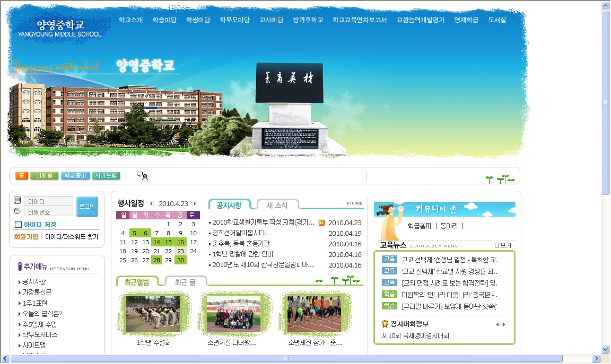611x364 pixels.
Task: Check the 아이디 저장 checkbox
Action: coord(19,225)
